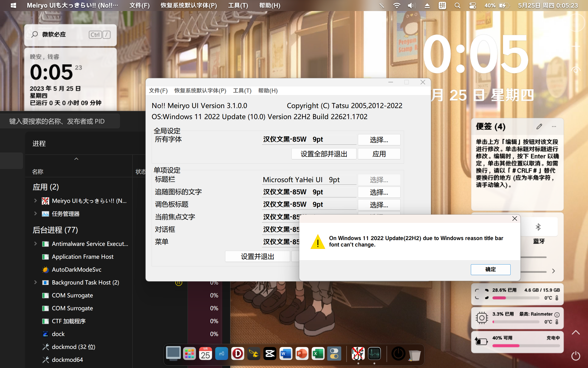Expand the Meiryo UI app row in Task Manager
588x368 pixels.
[35, 201]
